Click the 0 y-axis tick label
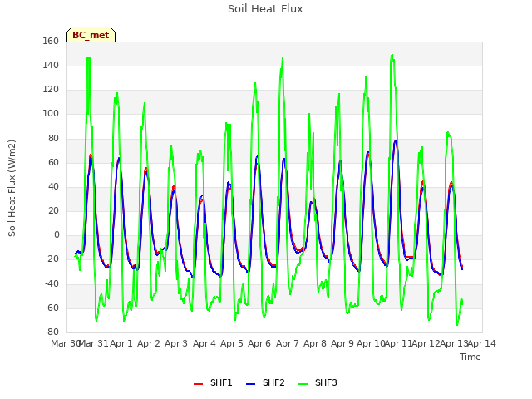532x399 pixels. pyautogui.click(x=57, y=234)
